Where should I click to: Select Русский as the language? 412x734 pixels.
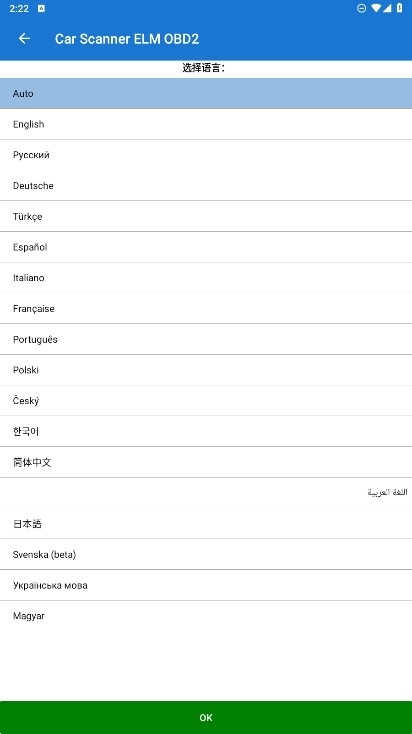click(x=206, y=155)
